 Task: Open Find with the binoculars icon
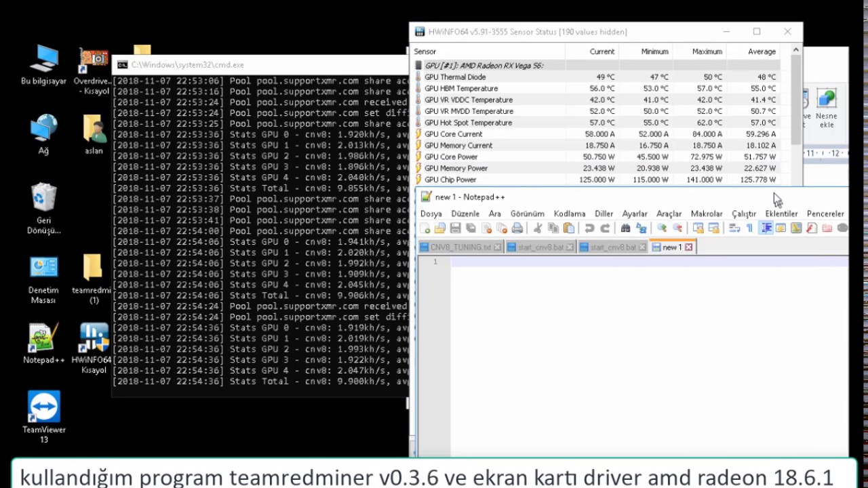point(625,228)
